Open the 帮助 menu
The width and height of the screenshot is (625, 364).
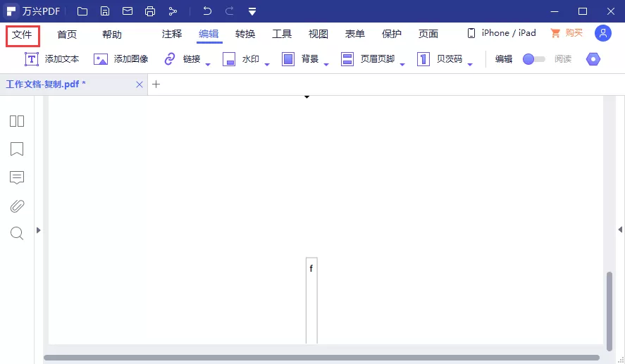(112, 34)
